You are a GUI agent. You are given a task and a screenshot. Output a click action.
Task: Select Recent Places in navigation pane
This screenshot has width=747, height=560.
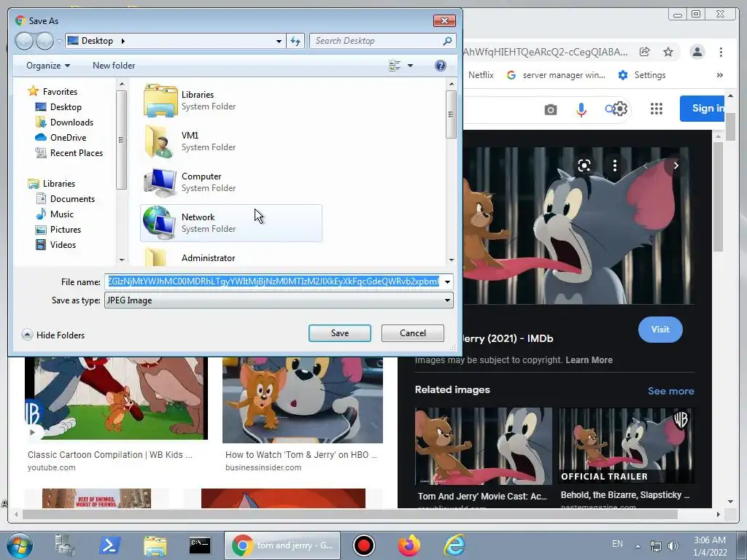coord(69,153)
